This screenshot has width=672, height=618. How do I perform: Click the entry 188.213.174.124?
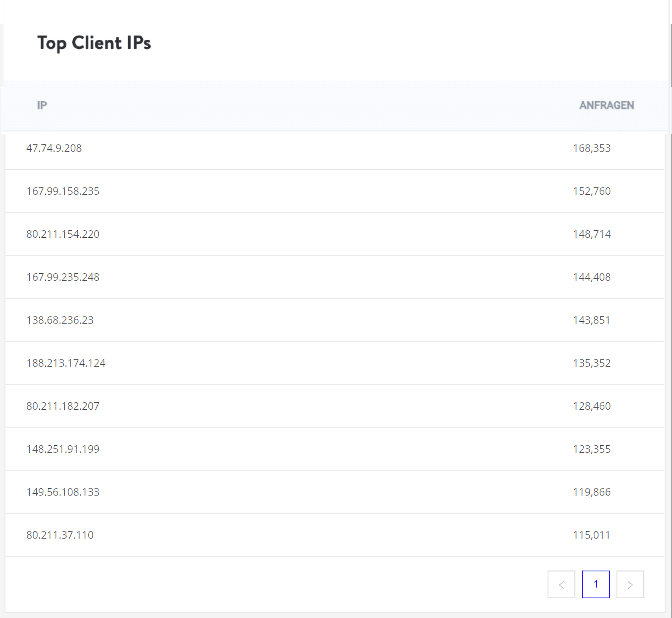coord(66,363)
